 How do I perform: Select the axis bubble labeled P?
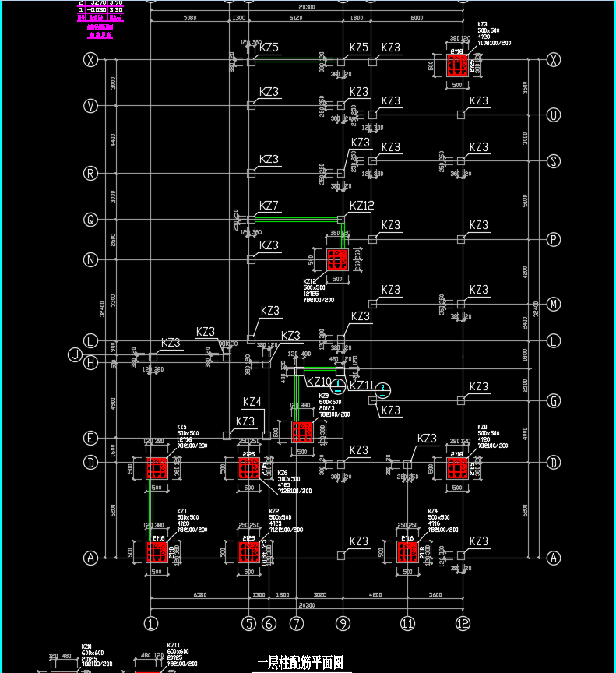553,239
